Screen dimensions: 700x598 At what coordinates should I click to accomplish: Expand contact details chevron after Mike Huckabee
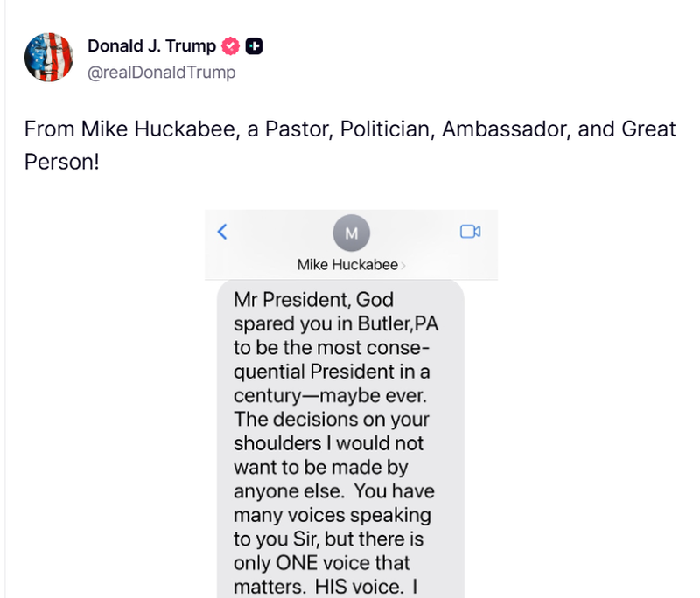[402, 265]
